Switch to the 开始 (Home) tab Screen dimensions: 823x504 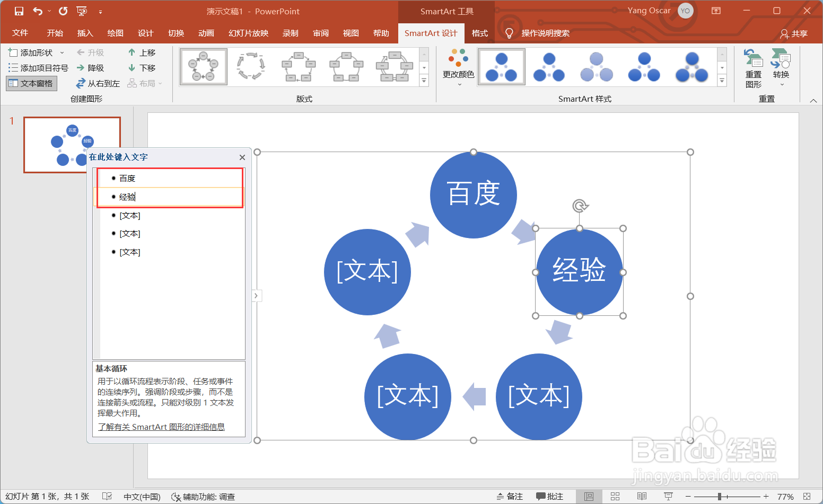(55, 33)
